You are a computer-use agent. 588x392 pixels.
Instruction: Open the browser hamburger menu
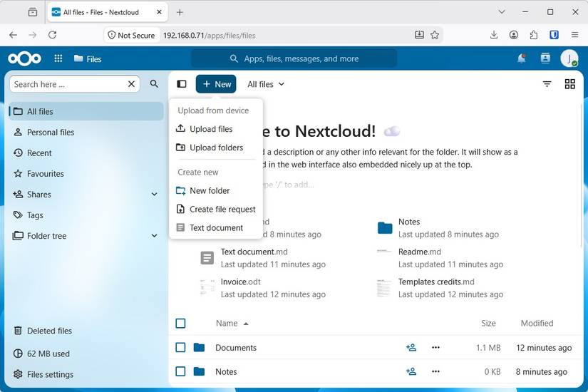[574, 35]
